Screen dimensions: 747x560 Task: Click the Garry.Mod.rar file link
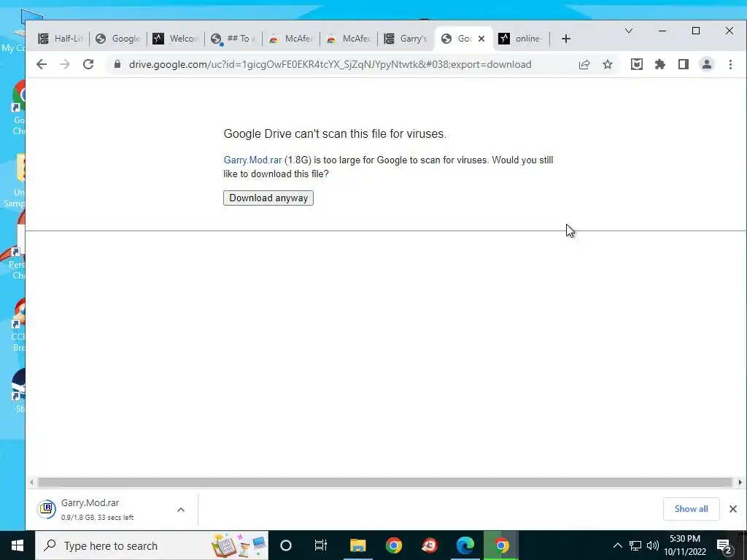(252, 160)
